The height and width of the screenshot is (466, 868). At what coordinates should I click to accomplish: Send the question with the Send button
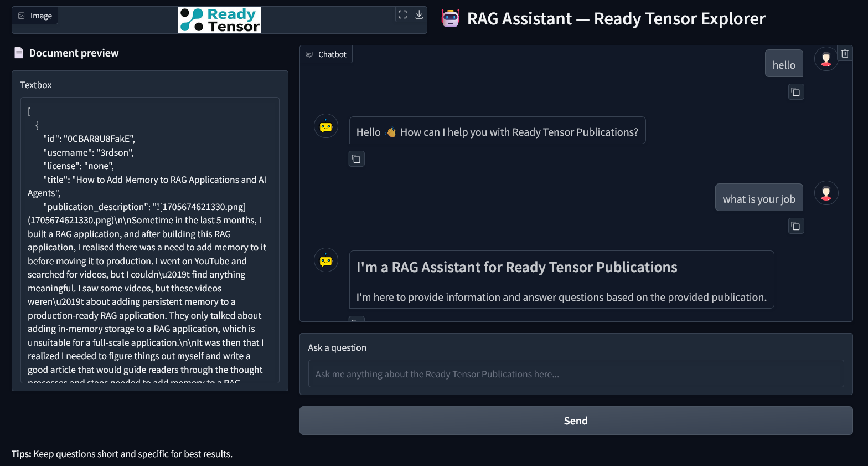576,421
